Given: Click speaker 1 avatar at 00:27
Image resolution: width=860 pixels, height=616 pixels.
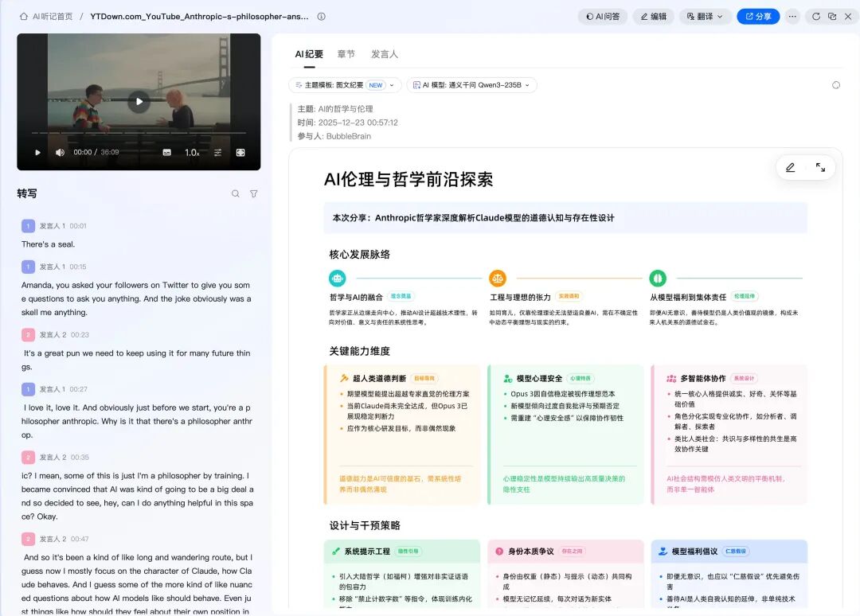Looking at the screenshot, I should coord(28,389).
